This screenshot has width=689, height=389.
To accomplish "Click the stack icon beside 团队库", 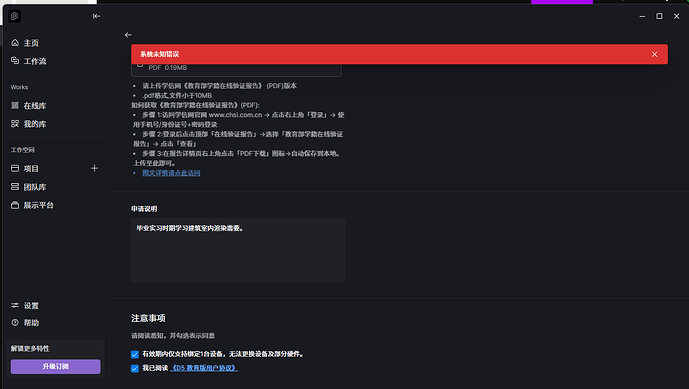I will point(15,187).
